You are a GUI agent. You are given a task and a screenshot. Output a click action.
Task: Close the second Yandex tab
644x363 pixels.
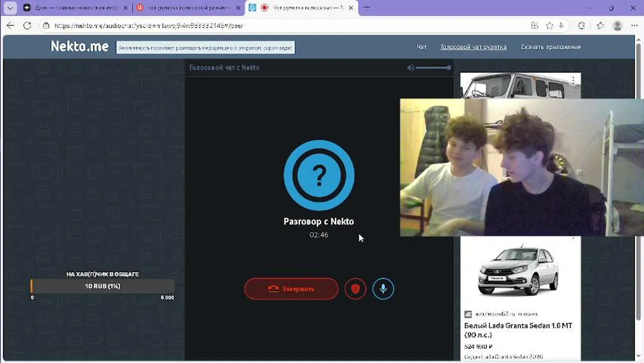point(238,8)
